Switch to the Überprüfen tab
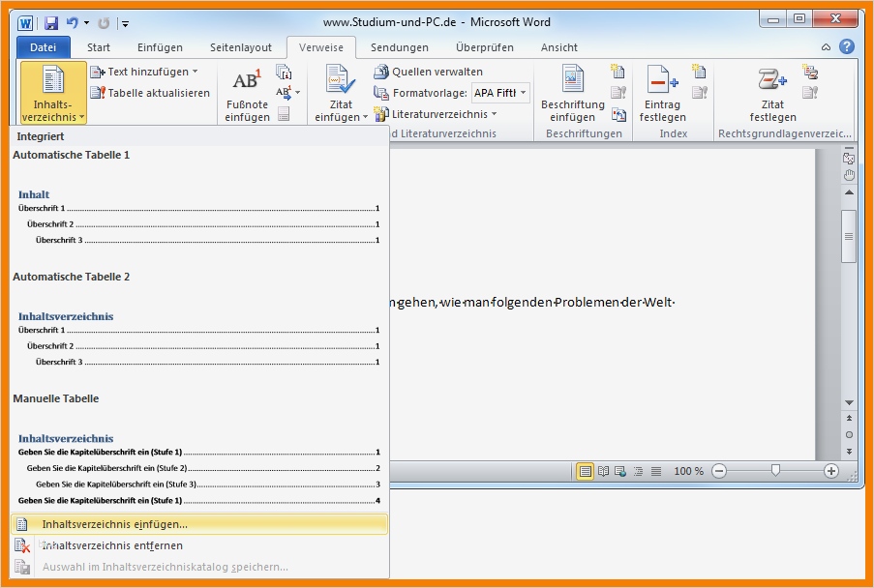The width and height of the screenshot is (874, 588). click(484, 47)
